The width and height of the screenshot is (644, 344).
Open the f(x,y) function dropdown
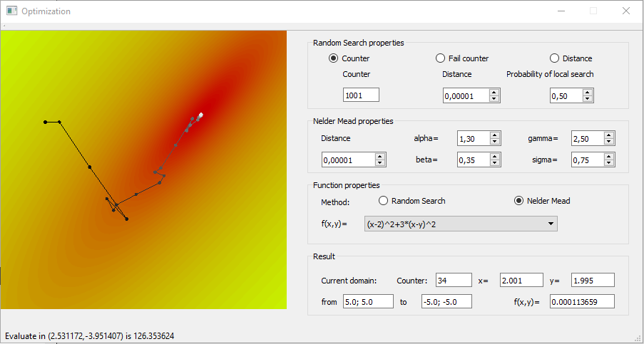(x=461, y=224)
